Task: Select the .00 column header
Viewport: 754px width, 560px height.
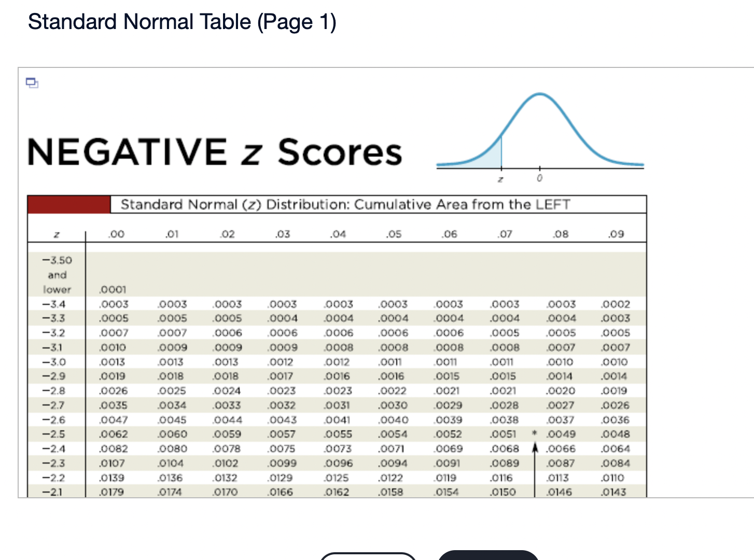Action: 115,234
